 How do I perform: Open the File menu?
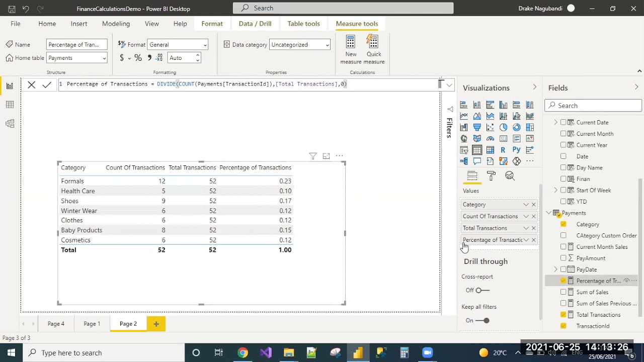click(x=16, y=24)
